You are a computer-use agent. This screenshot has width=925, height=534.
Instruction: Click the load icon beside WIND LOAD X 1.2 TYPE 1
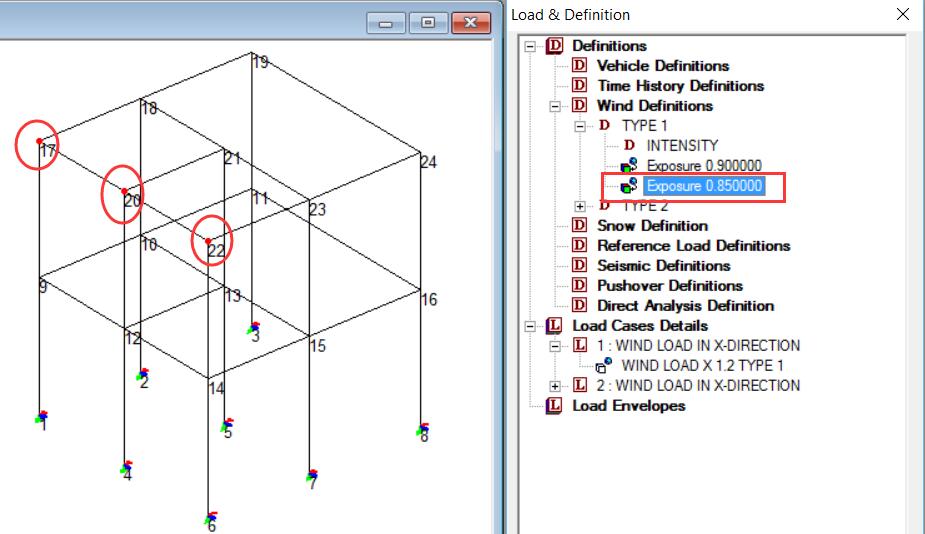point(604,366)
